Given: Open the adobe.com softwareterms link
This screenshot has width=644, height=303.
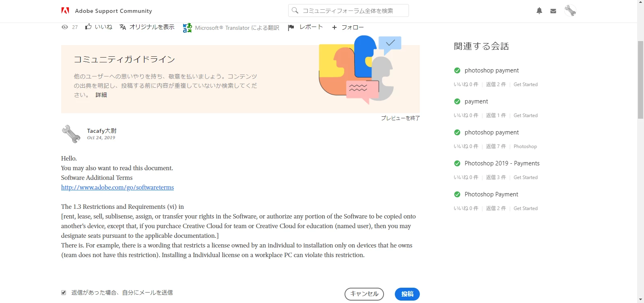Looking at the screenshot, I should point(118,188).
